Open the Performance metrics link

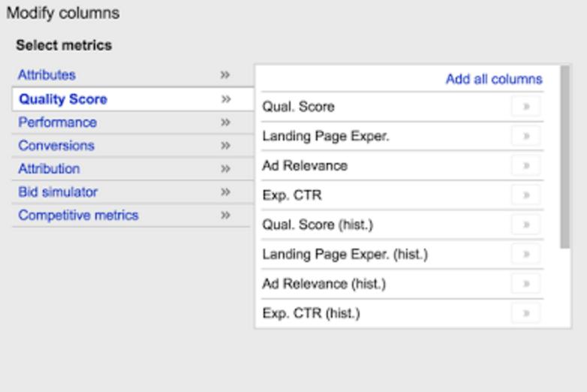coord(57,122)
